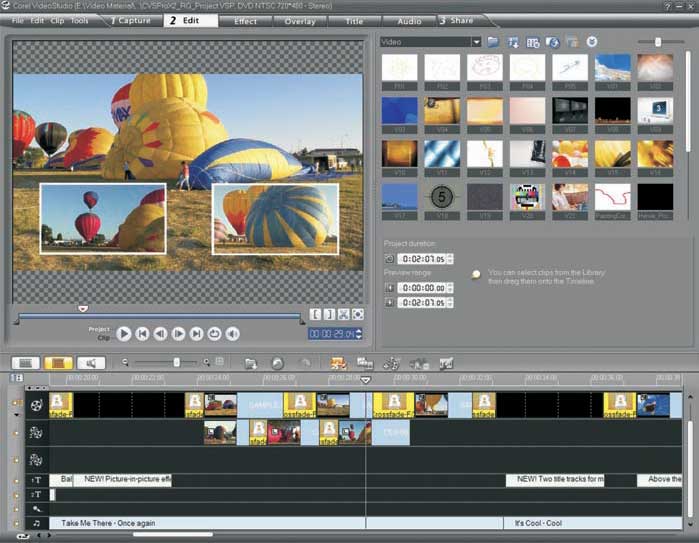The image size is (699, 543).
Task: Open the Tools menu
Action: point(80,20)
